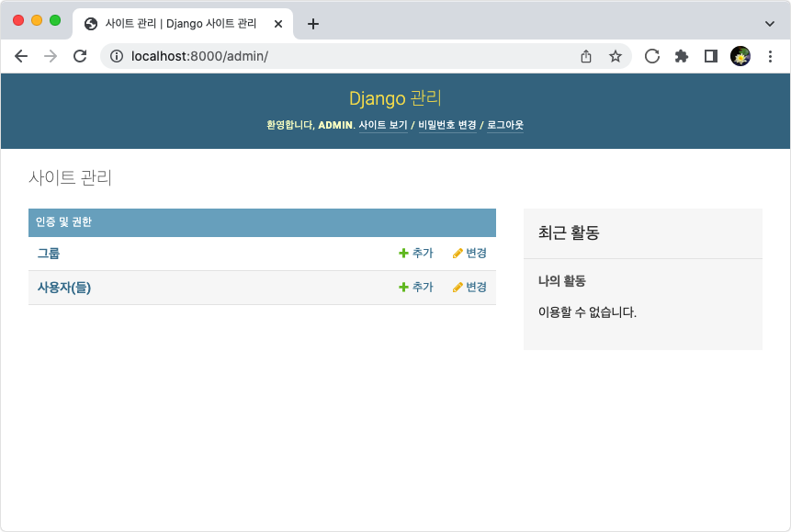The height and width of the screenshot is (532, 791).
Task: Click the Django 관리 header title
Action: [x=395, y=98]
